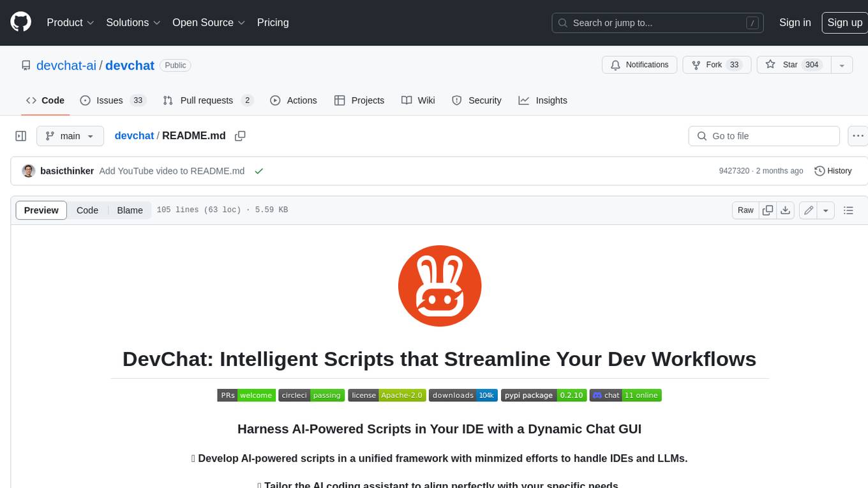Open the three-dots more options menu

tap(858, 136)
